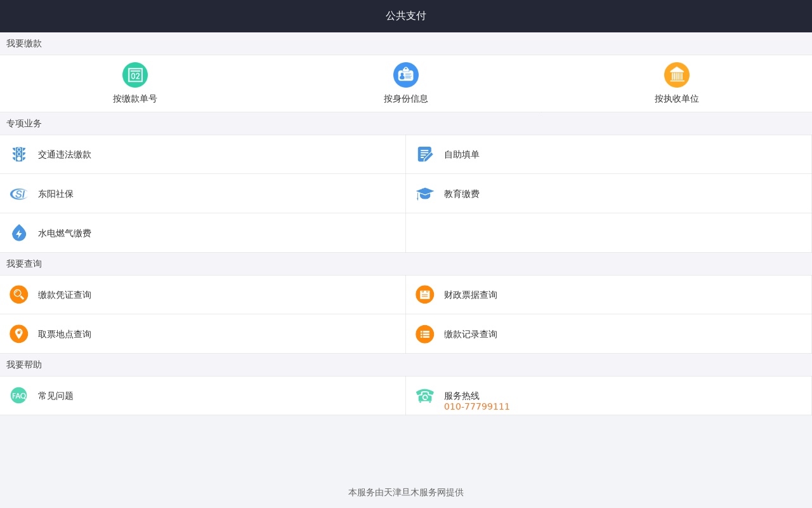Click the water drop lightning icon
This screenshot has width=812, height=508.
tap(19, 233)
